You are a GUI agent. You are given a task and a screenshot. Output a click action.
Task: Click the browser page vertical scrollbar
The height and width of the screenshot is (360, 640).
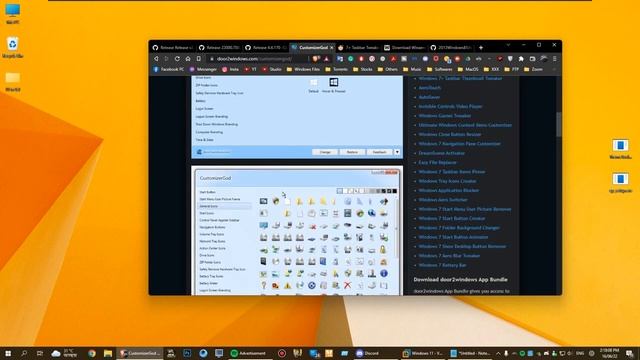pos(559,124)
